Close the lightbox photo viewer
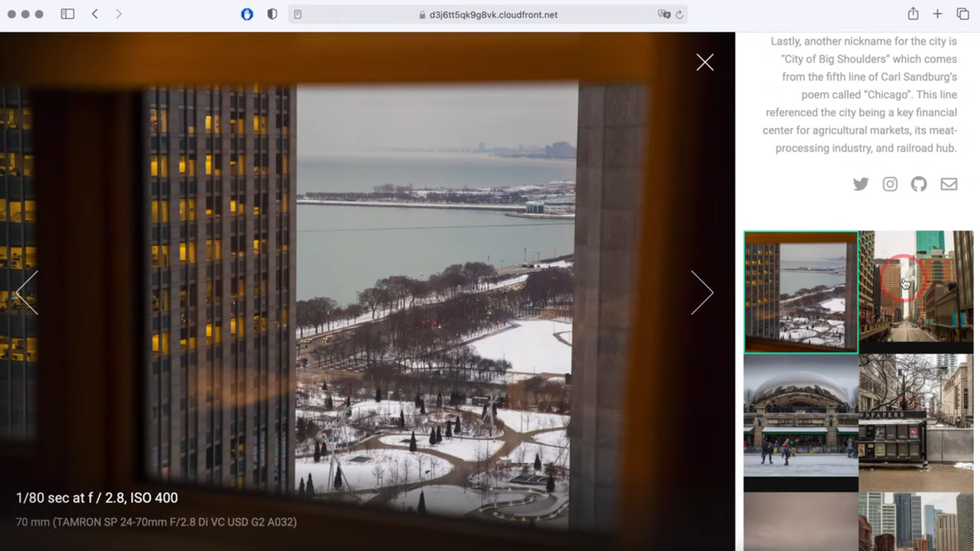The image size is (980, 551). coord(705,62)
